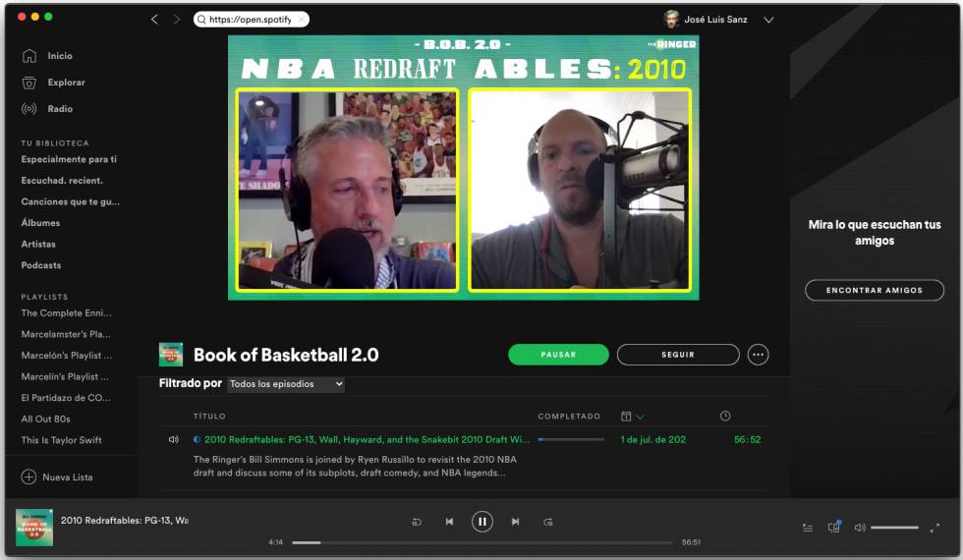Navigate forward with the right arrow

(x=177, y=20)
